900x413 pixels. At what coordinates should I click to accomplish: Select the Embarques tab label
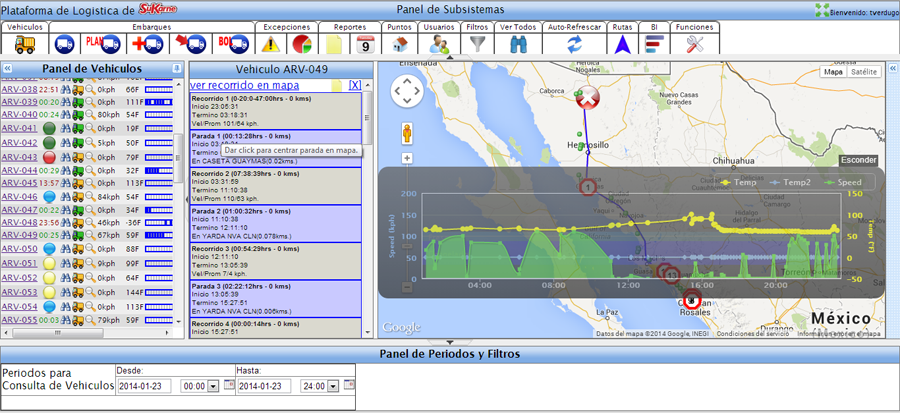pyautogui.click(x=152, y=27)
